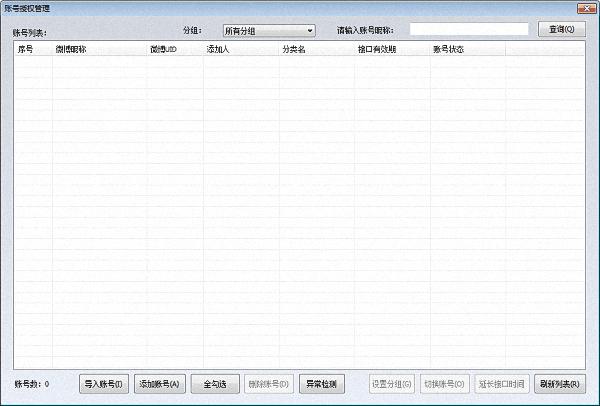
Task: Close the 账号授权管理 window
Action: coord(587,8)
